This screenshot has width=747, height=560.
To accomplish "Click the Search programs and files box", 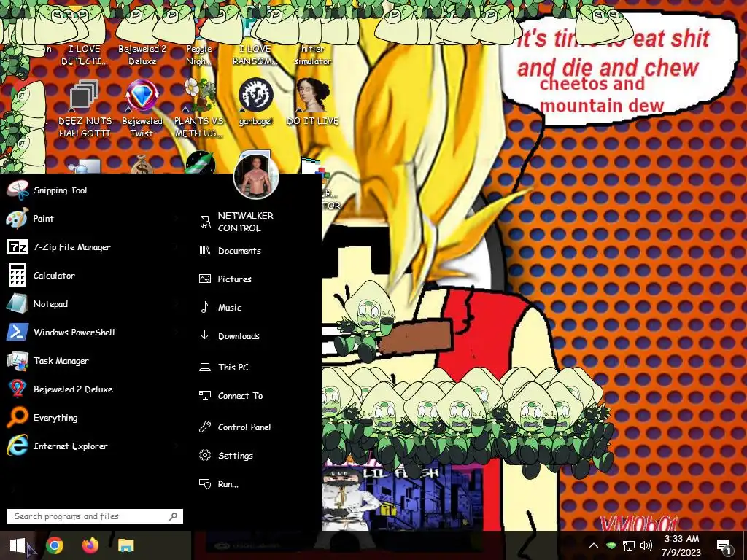I will 95,516.
